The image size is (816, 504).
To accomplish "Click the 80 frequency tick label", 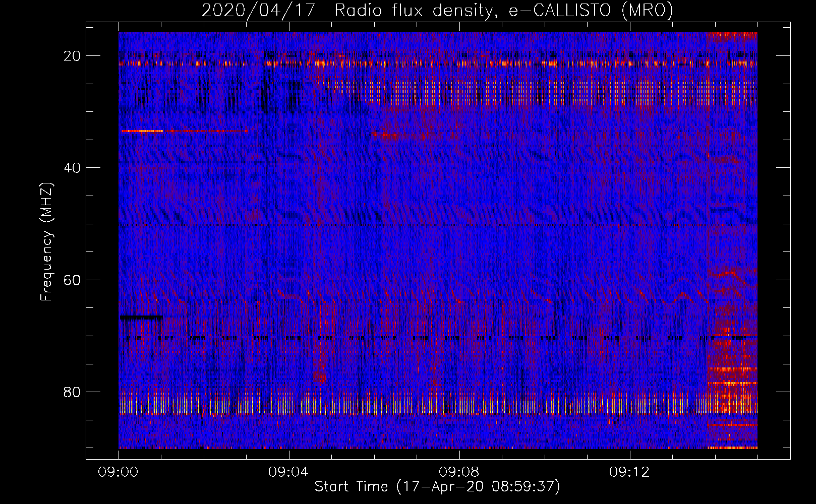I will [72, 392].
